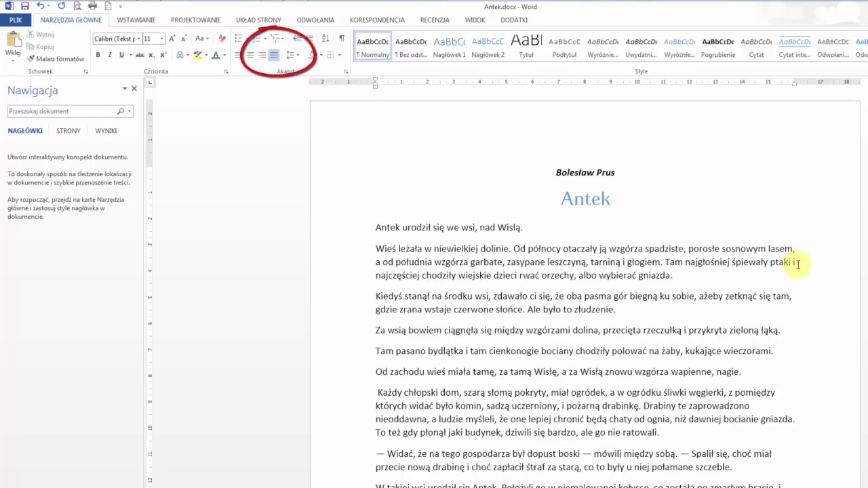Click the Paste (Wklej) clipboard icon
The width and height of the screenshot is (868, 488).
[13, 41]
